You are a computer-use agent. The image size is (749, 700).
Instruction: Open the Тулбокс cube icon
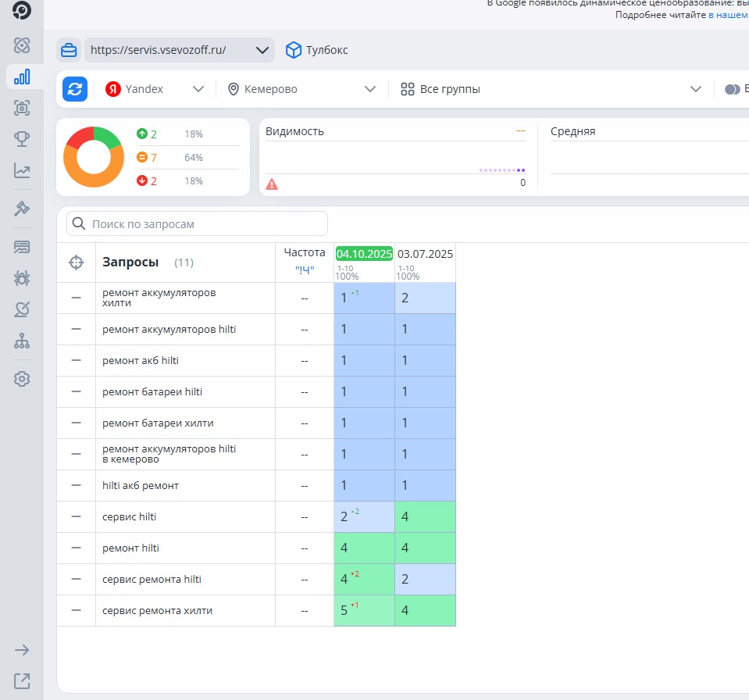pyautogui.click(x=294, y=50)
